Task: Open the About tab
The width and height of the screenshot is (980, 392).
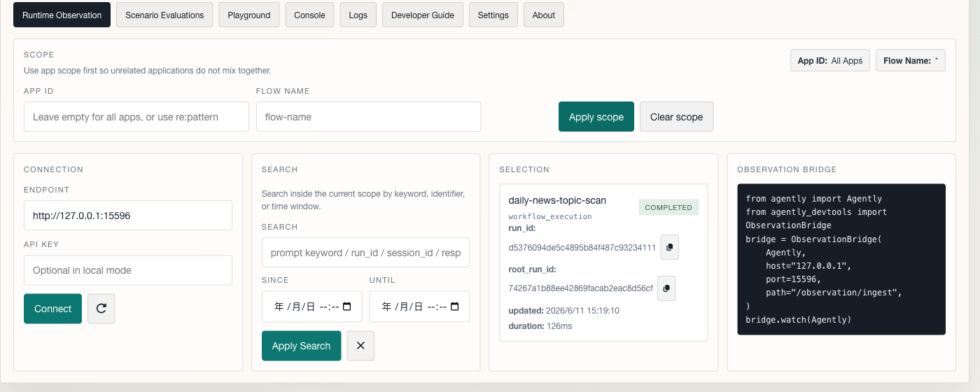Action: click(x=544, y=15)
